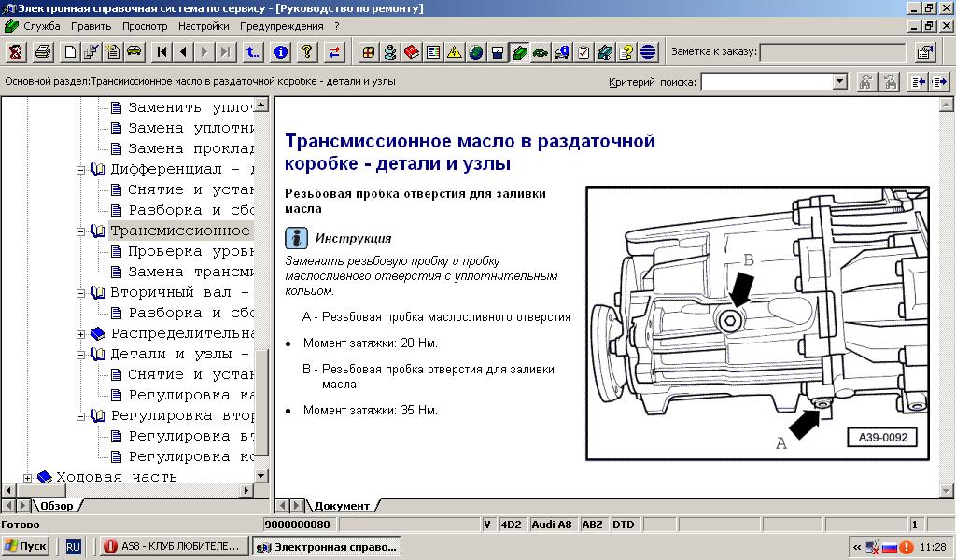Click the red book icon in toolbar
Image resolution: width=956 pixels, height=560 pixels.
pos(411,52)
